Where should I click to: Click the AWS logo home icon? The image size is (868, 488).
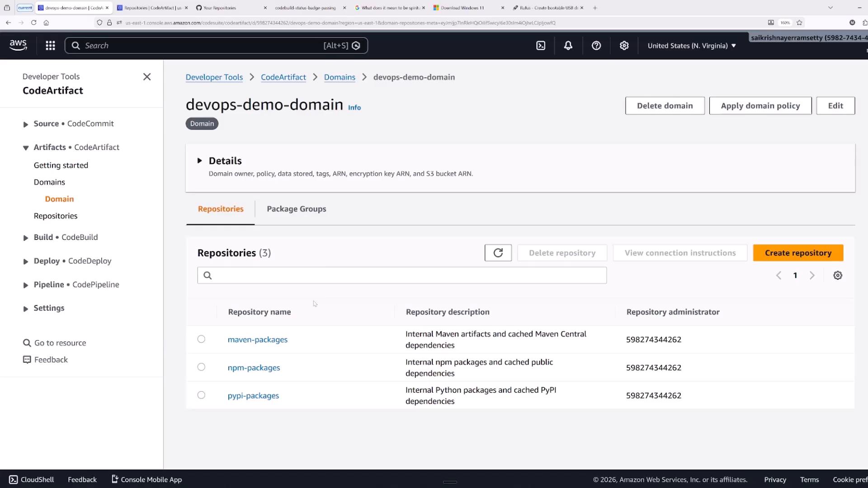click(x=18, y=45)
